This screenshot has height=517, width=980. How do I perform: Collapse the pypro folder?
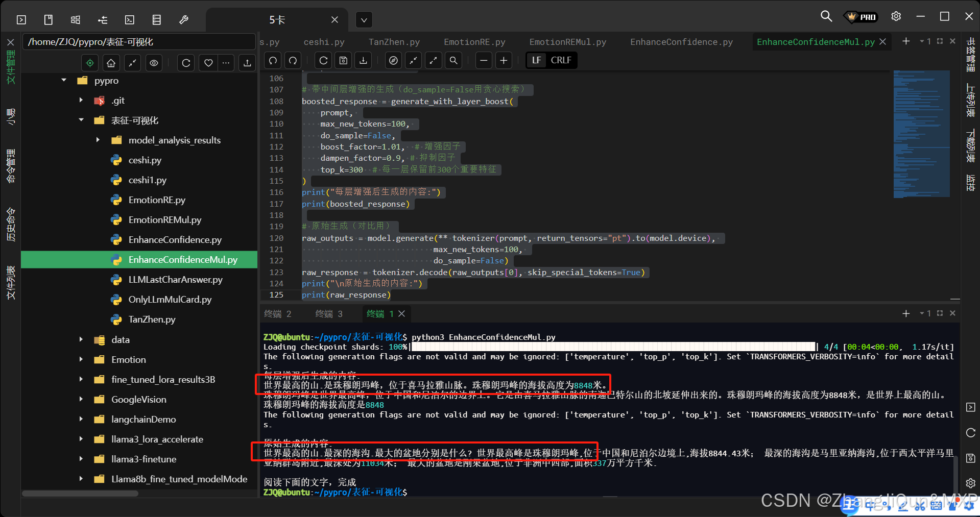(64, 80)
